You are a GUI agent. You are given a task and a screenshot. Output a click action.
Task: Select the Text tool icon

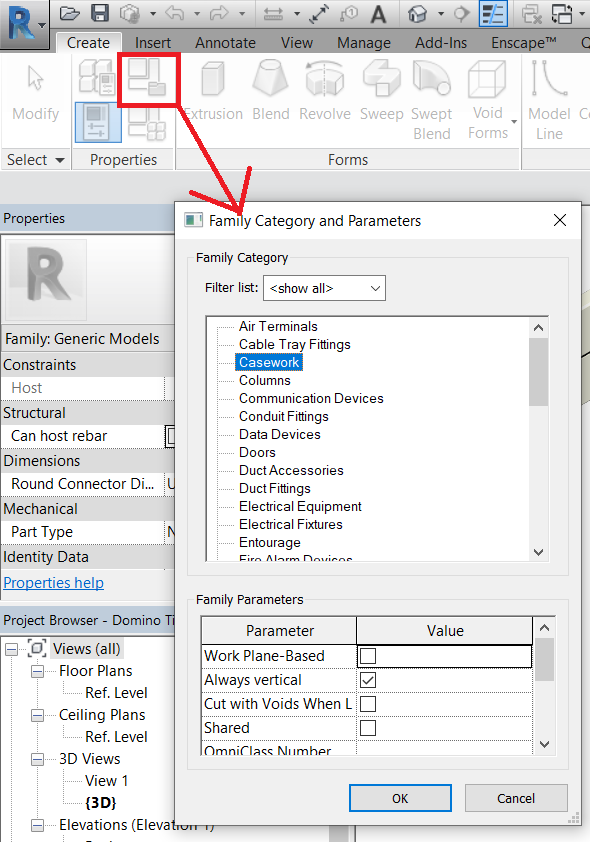pyautogui.click(x=378, y=14)
